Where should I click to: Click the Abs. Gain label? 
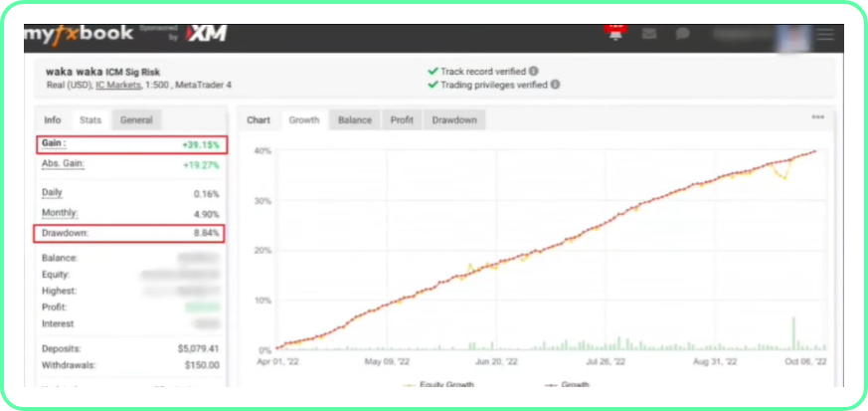click(62, 165)
